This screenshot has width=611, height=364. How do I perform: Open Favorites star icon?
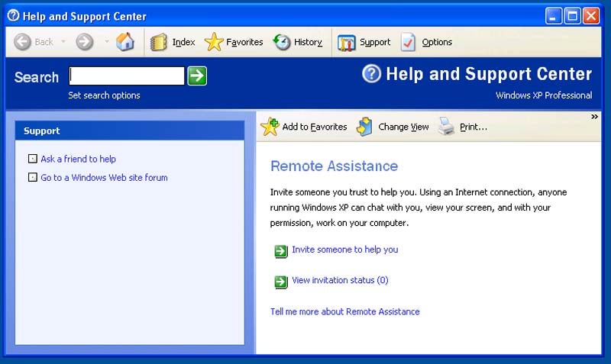coord(214,42)
